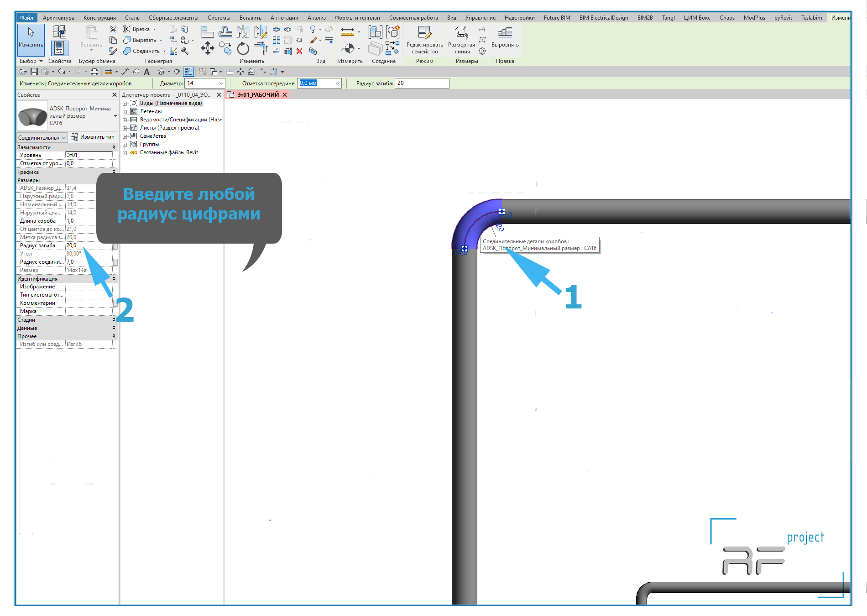
Task: Click the Undo arrow icon
Action: pos(61,72)
